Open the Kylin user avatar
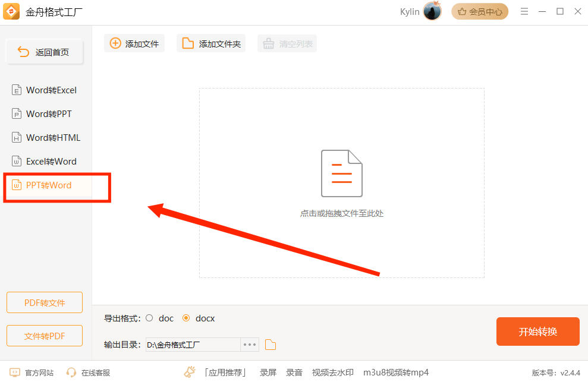The height and width of the screenshot is (382, 588). pos(432,11)
